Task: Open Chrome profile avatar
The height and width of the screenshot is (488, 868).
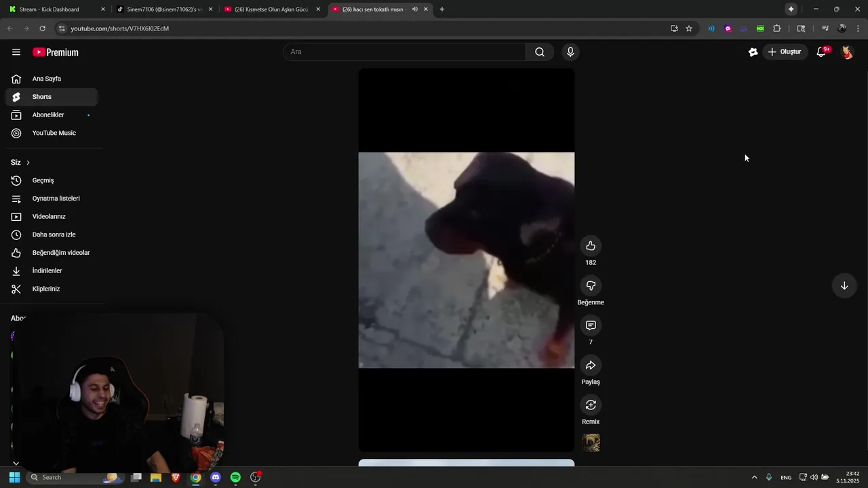Action: click(x=842, y=28)
